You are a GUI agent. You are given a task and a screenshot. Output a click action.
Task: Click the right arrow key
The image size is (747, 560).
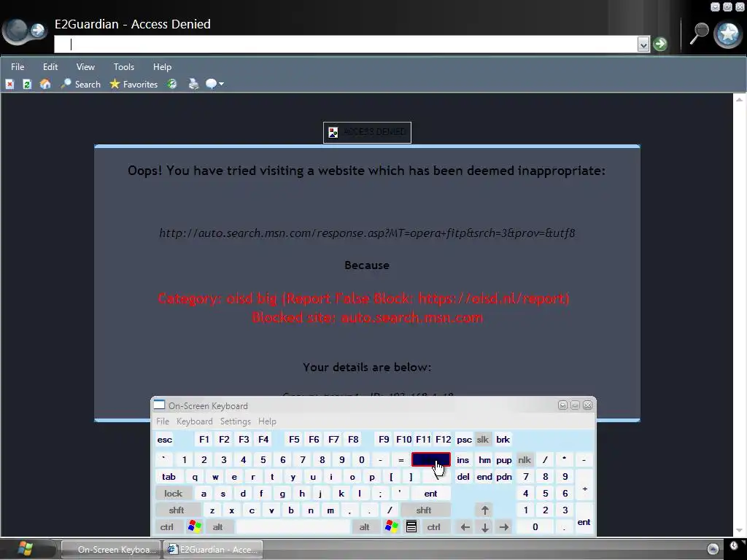[x=504, y=527]
